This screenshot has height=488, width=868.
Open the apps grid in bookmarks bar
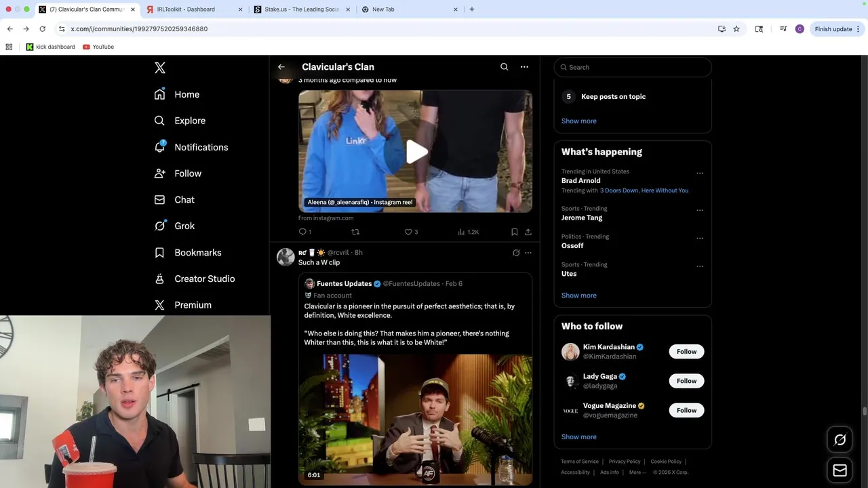coord(9,47)
